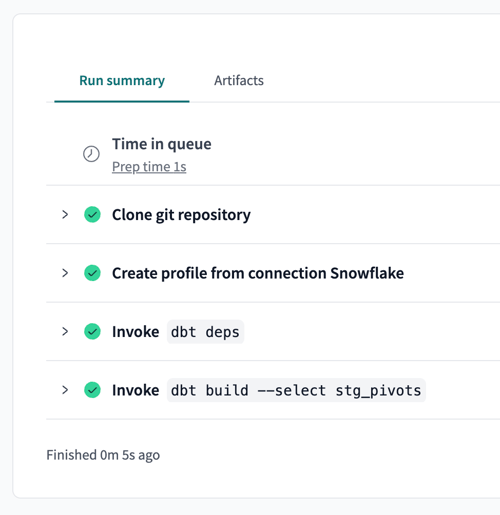Image resolution: width=500 pixels, height=515 pixels.
Task: Click the word Invoke before dbt build
Action: (136, 390)
